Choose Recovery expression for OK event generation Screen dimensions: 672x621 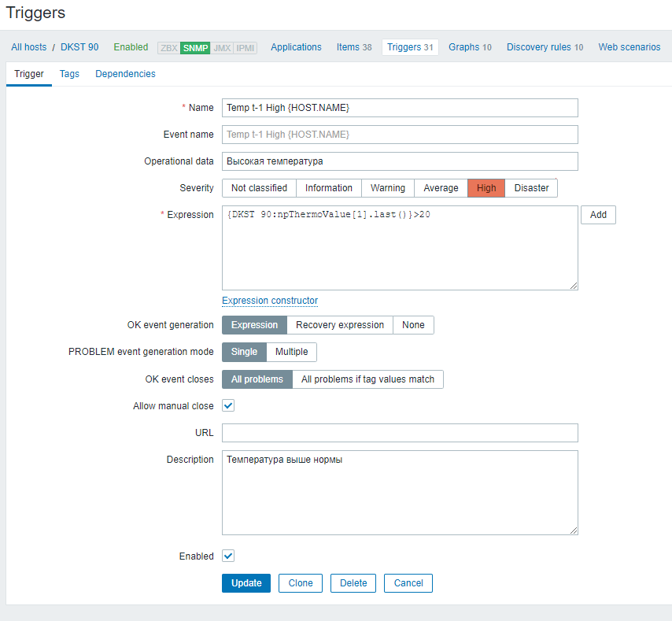tap(340, 325)
